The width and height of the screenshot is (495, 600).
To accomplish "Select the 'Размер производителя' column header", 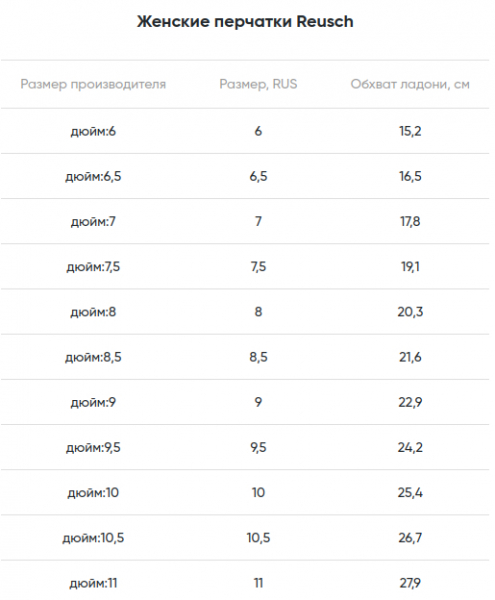I will (93, 84).
